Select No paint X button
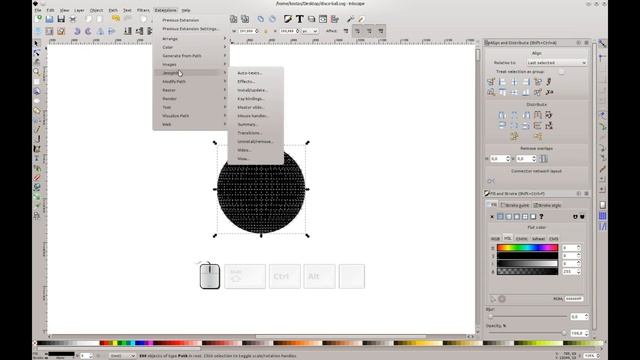The image size is (640, 360). pos(492,217)
